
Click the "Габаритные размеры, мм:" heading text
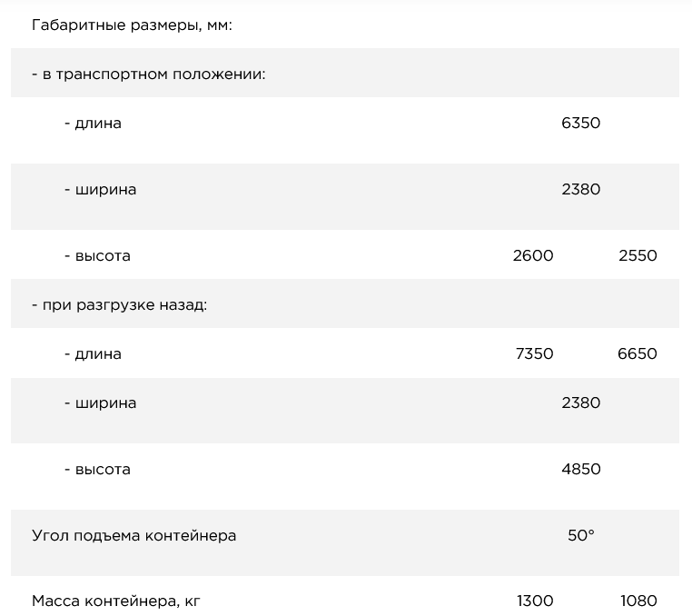pos(133,25)
